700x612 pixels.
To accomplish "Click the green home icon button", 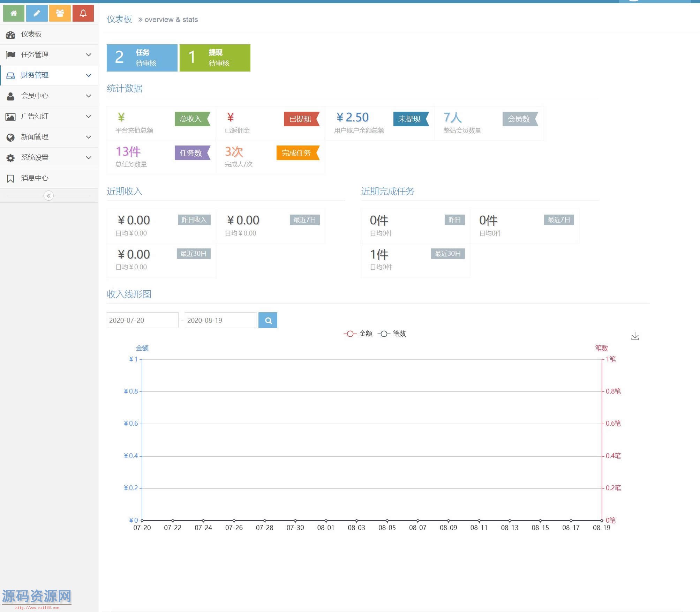I will (14, 13).
